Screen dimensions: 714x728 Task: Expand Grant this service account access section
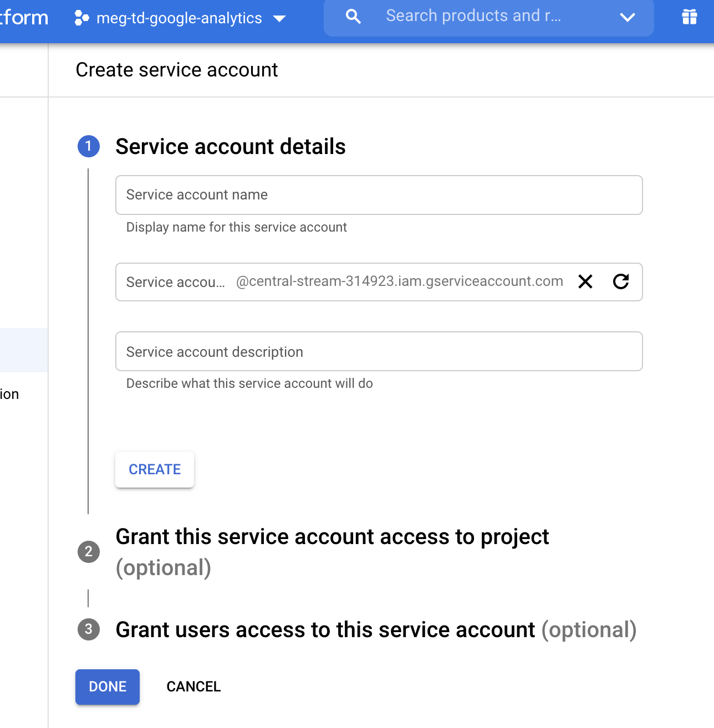[331, 537]
